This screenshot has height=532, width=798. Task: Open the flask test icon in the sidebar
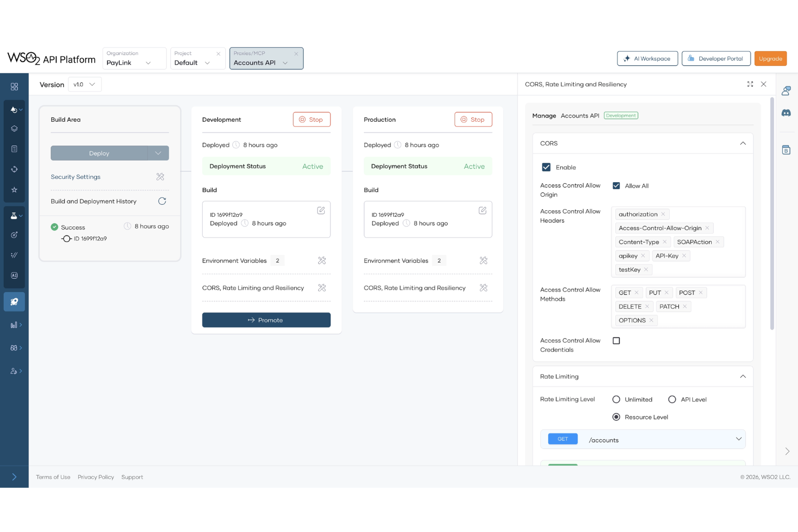coord(14,216)
